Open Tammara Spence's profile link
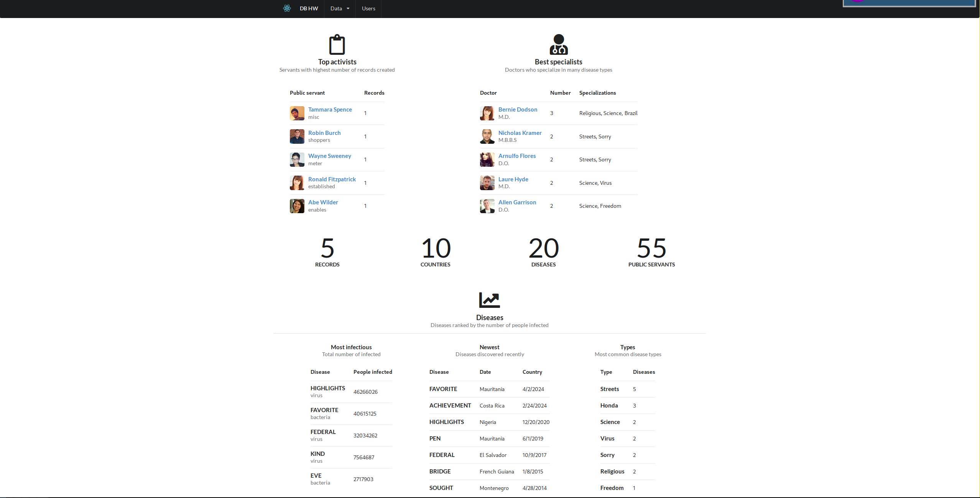Image resolution: width=980 pixels, height=498 pixels. coord(330,110)
